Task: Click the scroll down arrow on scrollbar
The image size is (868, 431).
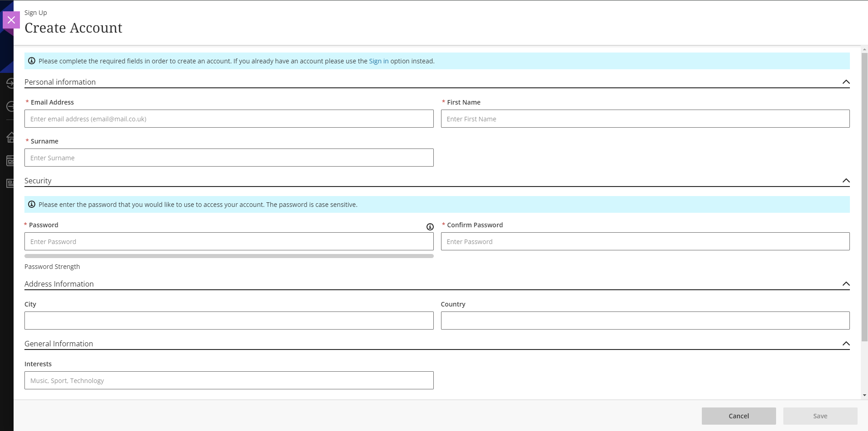Action: (x=864, y=395)
